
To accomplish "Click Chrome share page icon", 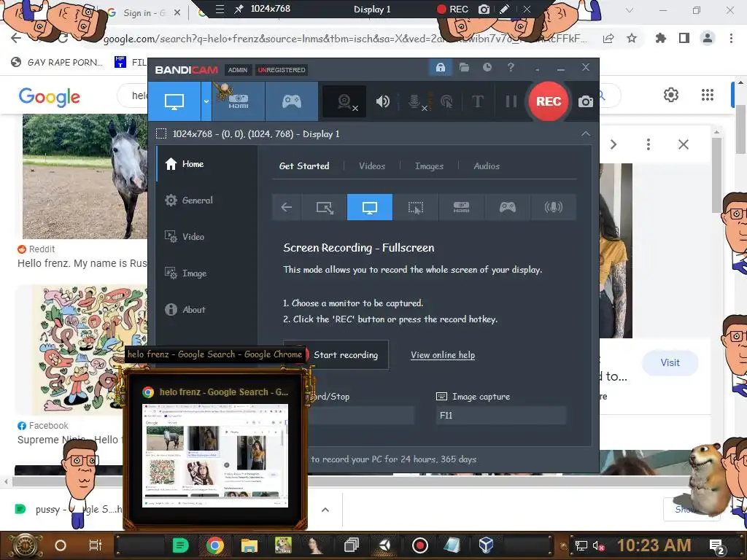I will tap(608, 38).
